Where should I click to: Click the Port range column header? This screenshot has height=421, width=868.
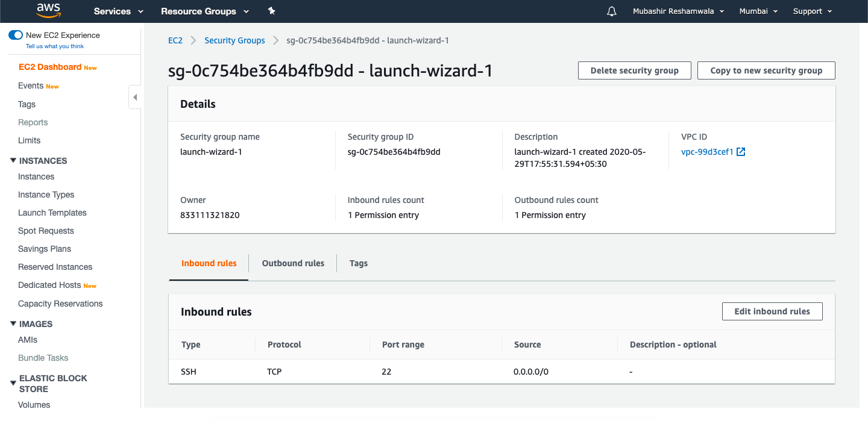(403, 345)
